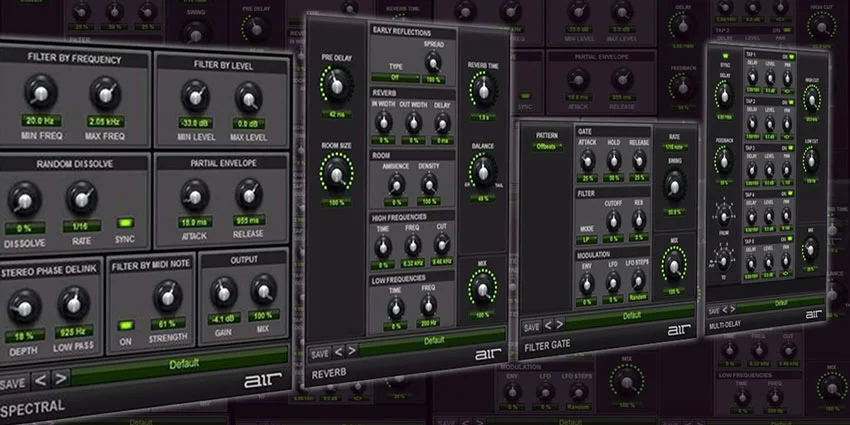Click the Partial Envelope Release knob
The height and width of the screenshot is (425, 850).
249,195
